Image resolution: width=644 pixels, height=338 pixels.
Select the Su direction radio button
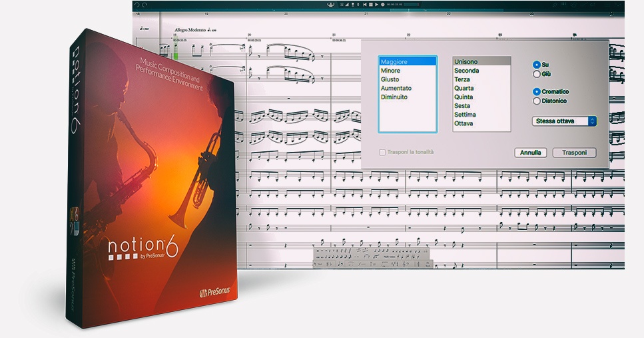tap(537, 65)
